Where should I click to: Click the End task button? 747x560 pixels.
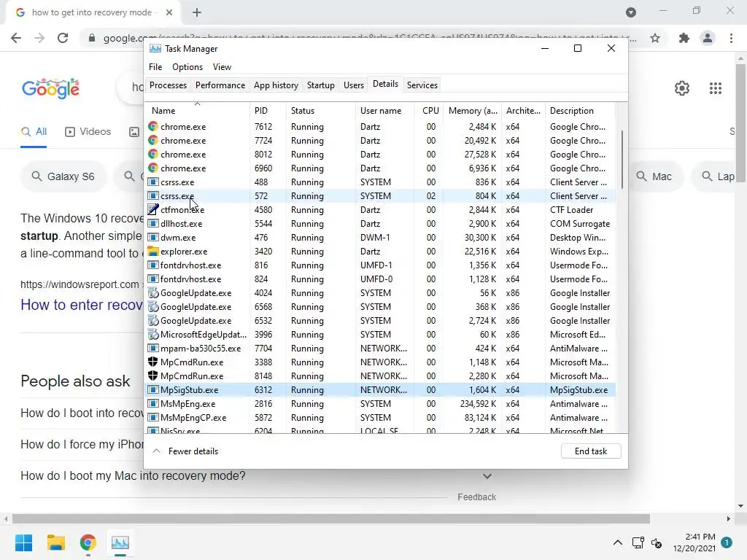tap(591, 451)
